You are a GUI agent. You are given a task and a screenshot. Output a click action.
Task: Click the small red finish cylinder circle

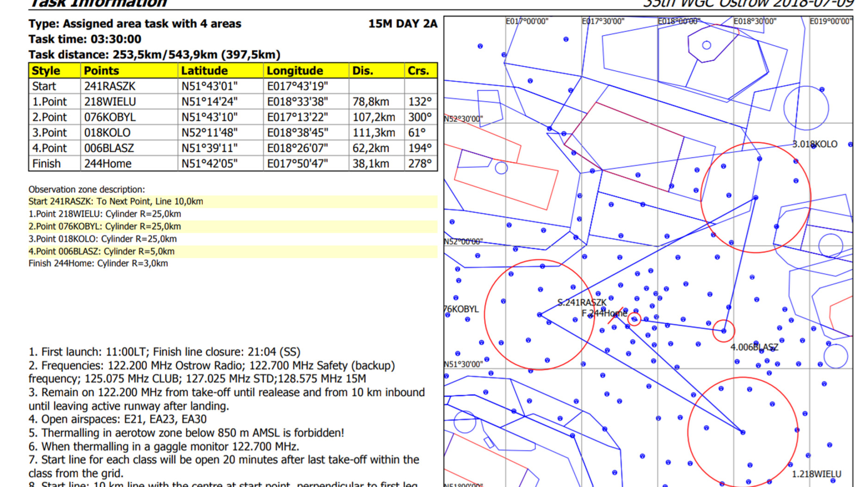click(x=634, y=319)
